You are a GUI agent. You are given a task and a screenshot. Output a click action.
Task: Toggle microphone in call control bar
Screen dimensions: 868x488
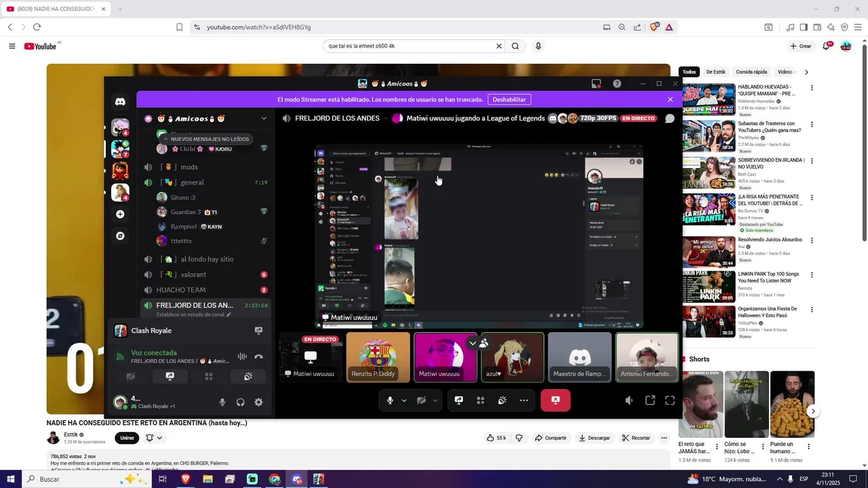[x=390, y=401]
